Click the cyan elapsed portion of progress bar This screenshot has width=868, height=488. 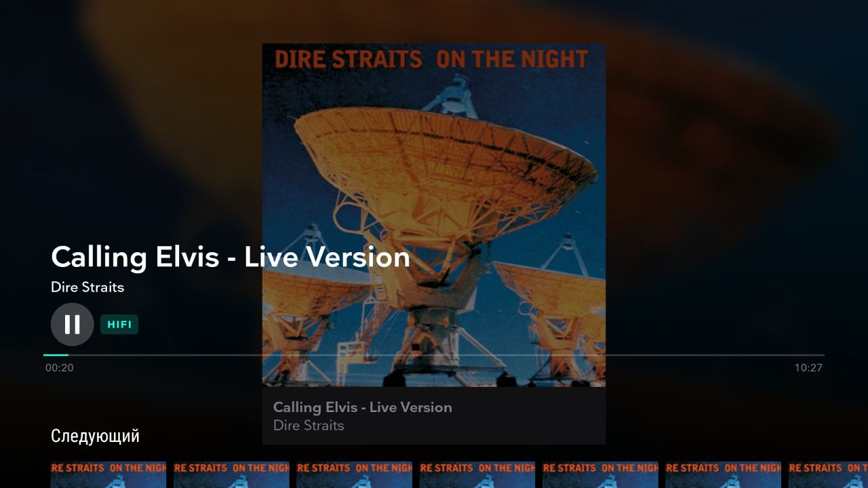[56, 354]
